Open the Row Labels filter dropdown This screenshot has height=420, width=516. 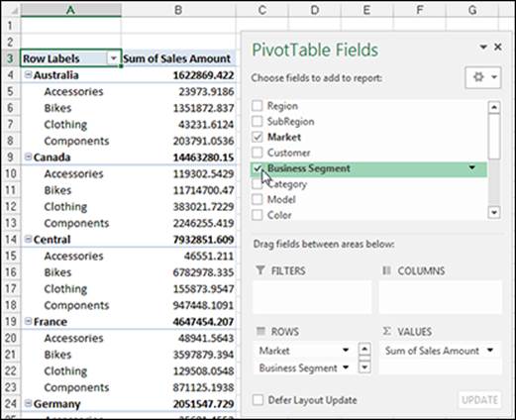coord(113,58)
